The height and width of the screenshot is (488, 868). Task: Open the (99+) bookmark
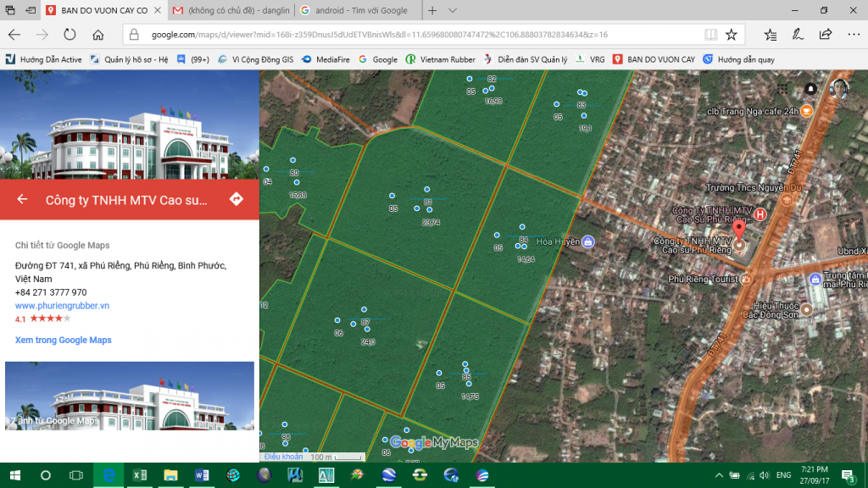(x=193, y=60)
